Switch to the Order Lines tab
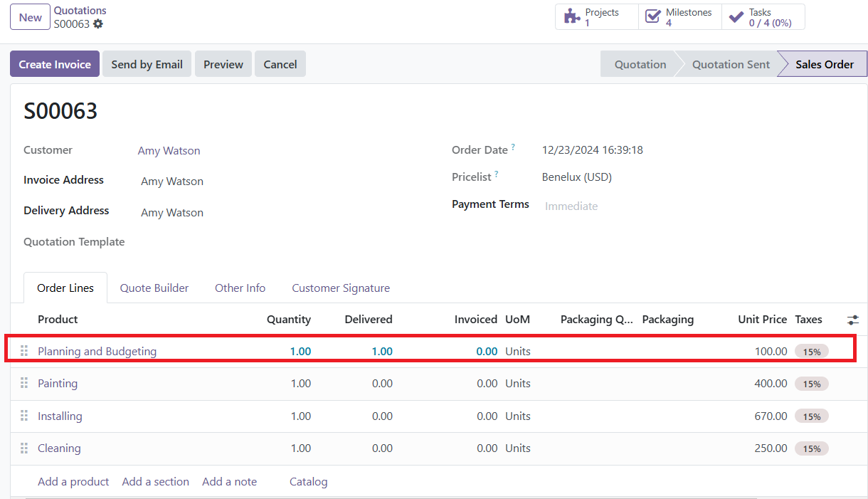Viewport: 868px width, 499px height. tap(65, 288)
